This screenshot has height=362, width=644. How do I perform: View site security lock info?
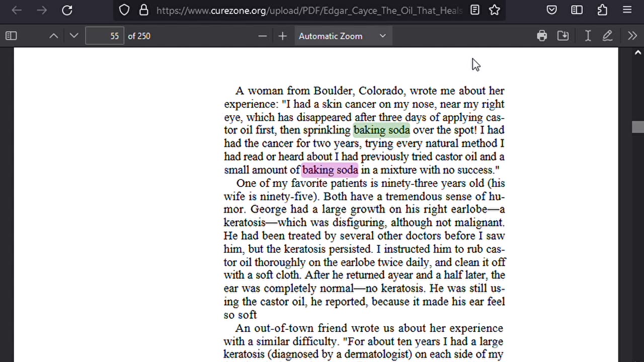pyautogui.click(x=144, y=10)
